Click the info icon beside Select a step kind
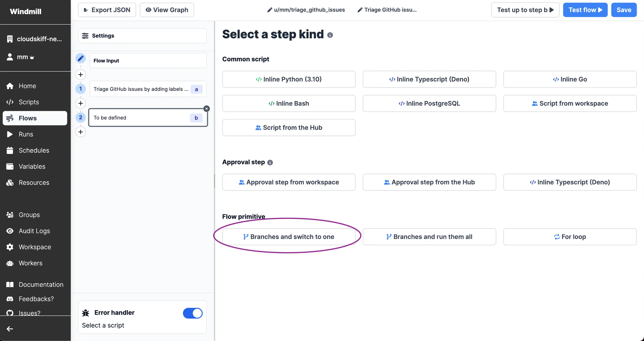The width and height of the screenshot is (644, 341). [x=330, y=35]
